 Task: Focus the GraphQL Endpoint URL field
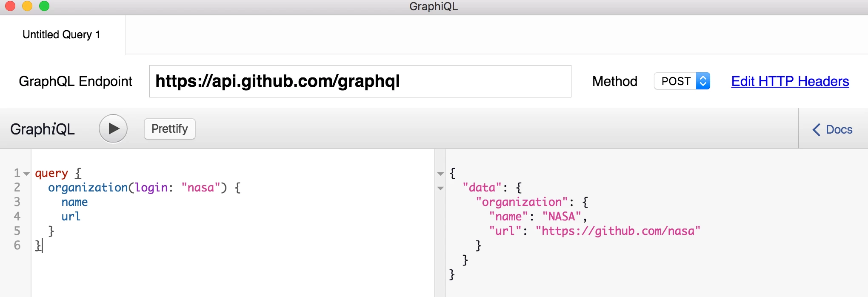[360, 81]
